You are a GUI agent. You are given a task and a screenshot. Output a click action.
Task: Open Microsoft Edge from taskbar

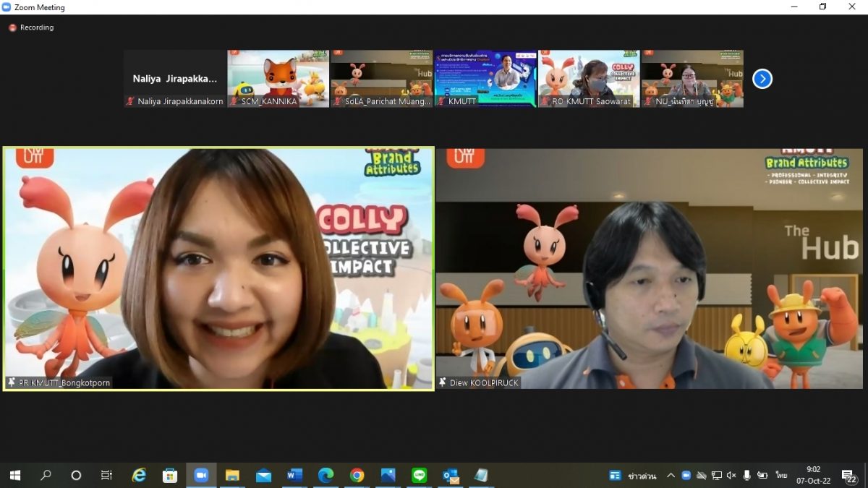[325, 475]
